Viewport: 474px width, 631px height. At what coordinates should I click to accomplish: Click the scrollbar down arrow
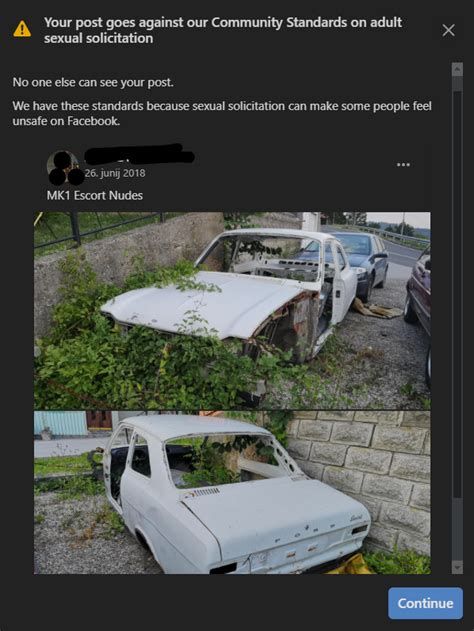[457, 567]
